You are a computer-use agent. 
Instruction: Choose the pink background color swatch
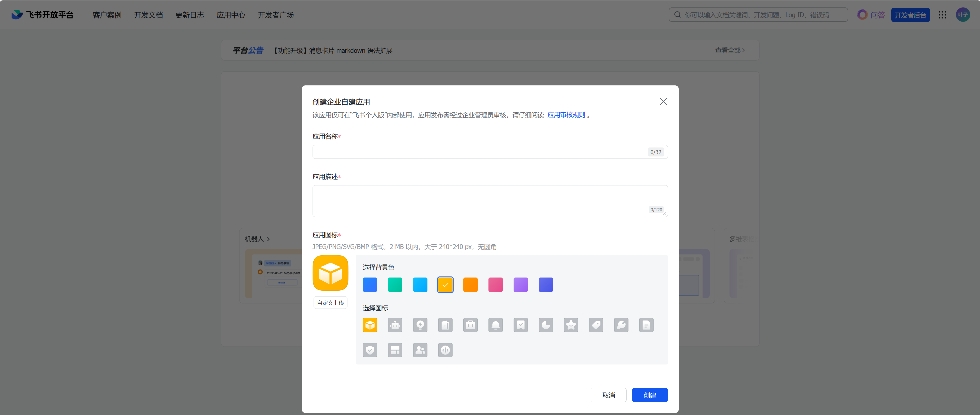[495, 285]
